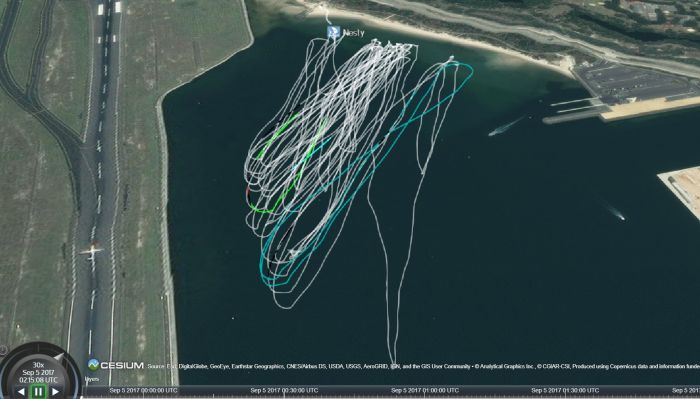Select the bright green track segment
The width and height of the screenshot is (700, 399).
pyautogui.click(x=278, y=133)
